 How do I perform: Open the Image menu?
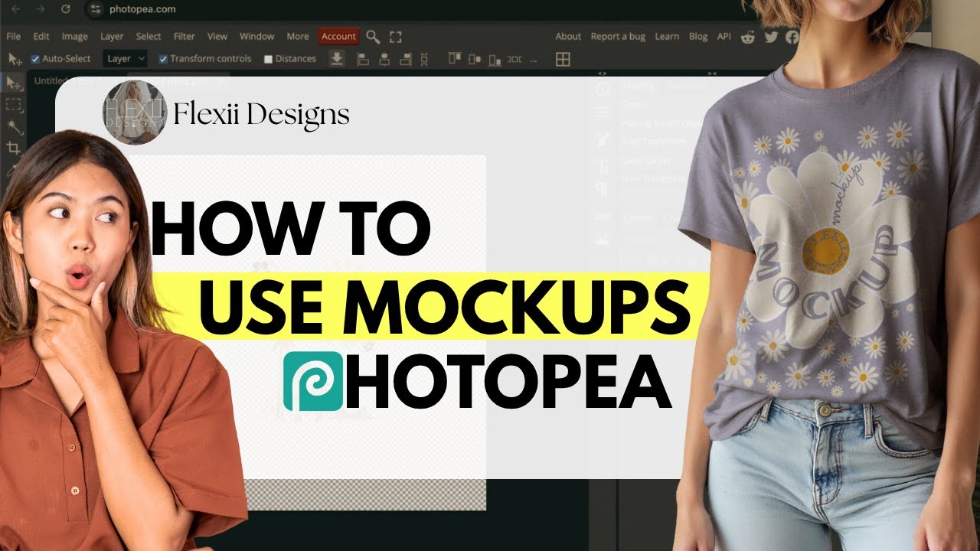(x=74, y=36)
